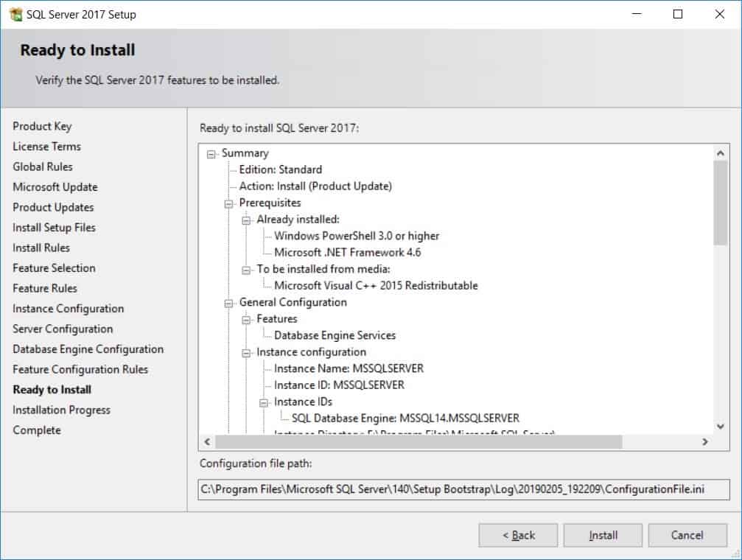Select Instance Name: MSSQLSERVER row
The width and height of the screenshot is (742, 560).
pos(349,368)
